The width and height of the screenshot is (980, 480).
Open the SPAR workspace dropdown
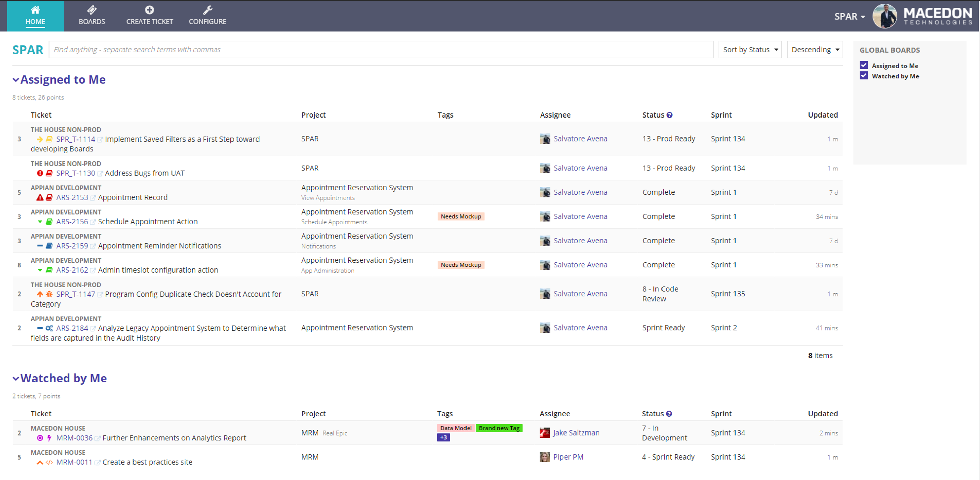850,16
